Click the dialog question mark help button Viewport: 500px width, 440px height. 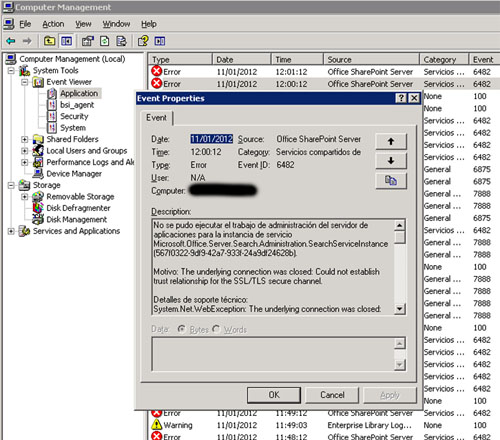tap(401, 98)
